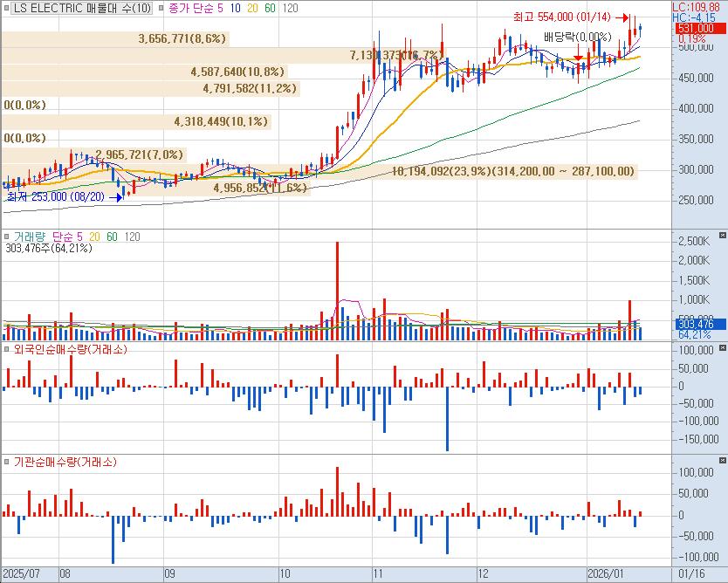This screenshot has height=583, width=728.
Task: Click the 1,500K volume axis label
Action: 694,280
